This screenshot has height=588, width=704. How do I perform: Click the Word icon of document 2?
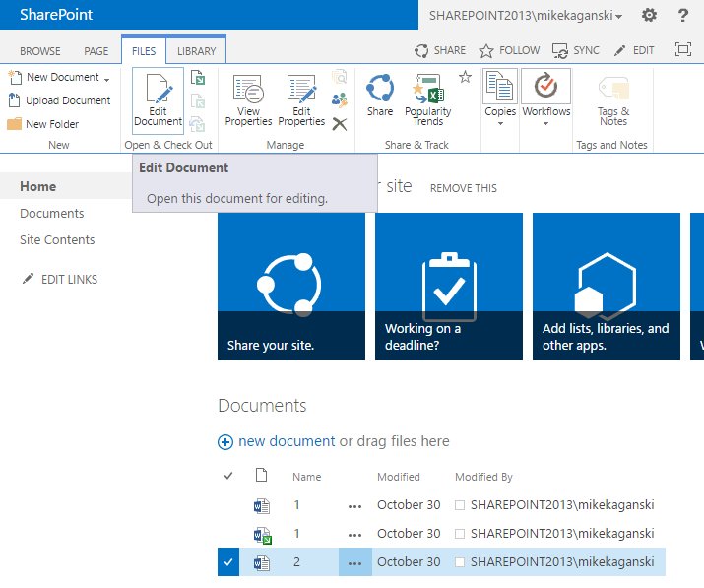point(262,562)
